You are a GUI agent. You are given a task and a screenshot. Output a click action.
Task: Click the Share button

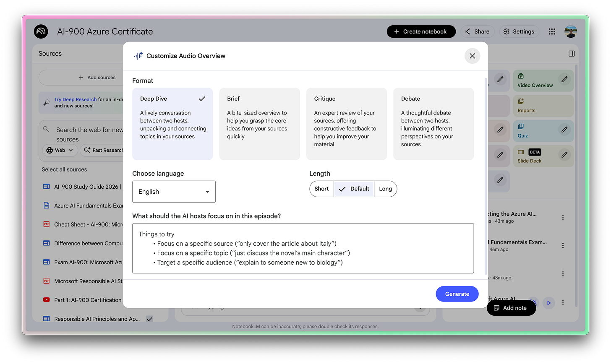pos(478,31)
